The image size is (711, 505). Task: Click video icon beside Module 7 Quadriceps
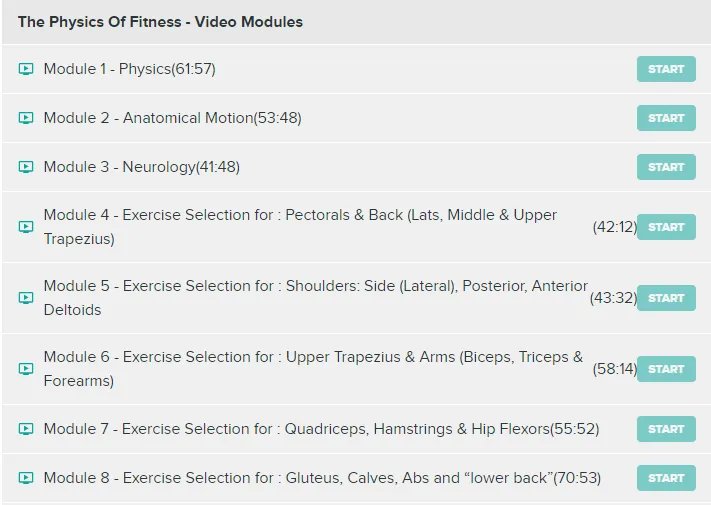[26, 429]
